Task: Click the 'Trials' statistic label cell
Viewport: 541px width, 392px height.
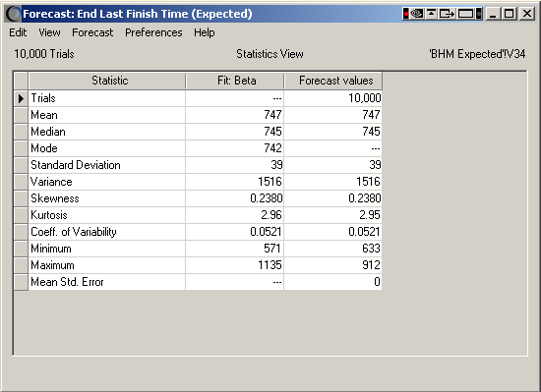Action: 107,98
